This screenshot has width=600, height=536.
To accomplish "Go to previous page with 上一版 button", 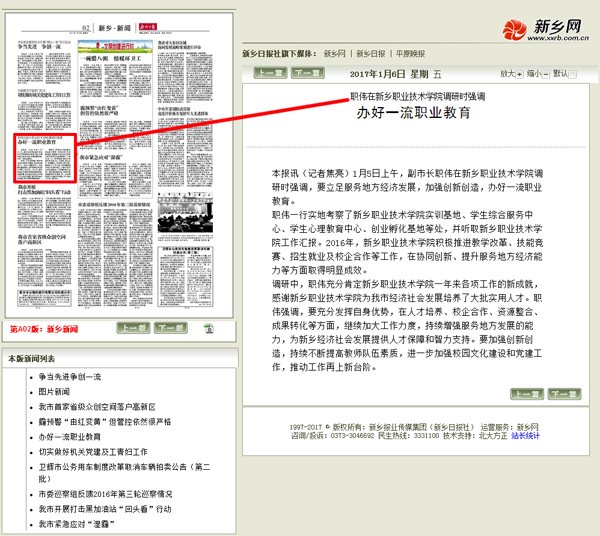I will point(133,328).
